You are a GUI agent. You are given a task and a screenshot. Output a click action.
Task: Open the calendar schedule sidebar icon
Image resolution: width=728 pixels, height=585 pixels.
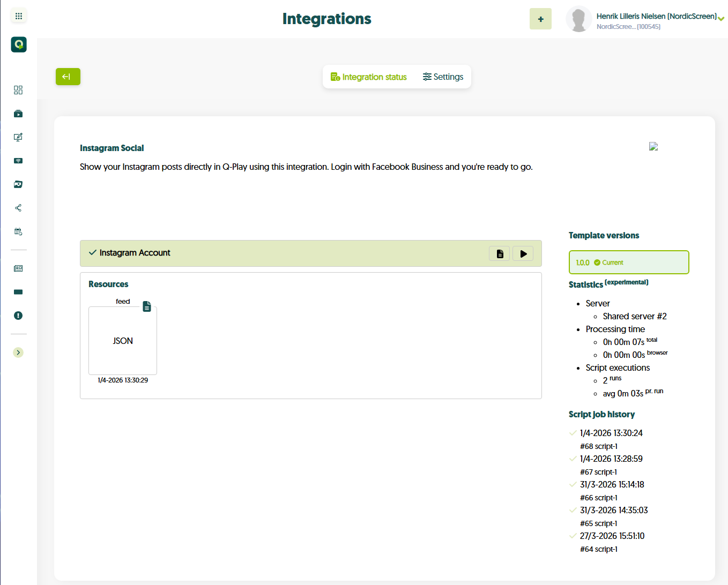click(x=18, y=231)
